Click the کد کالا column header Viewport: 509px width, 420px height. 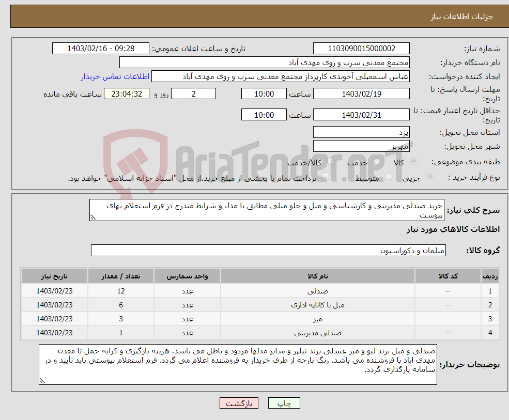448,276
